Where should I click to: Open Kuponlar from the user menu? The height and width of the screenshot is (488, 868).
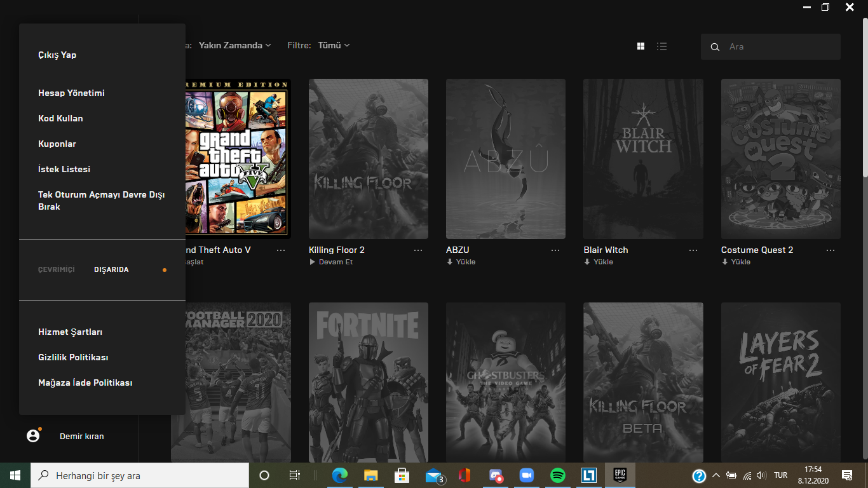[57, 144]
